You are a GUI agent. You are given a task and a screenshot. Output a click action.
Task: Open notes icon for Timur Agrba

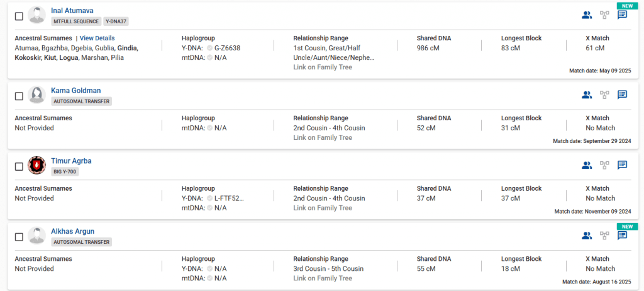[622, 165]
